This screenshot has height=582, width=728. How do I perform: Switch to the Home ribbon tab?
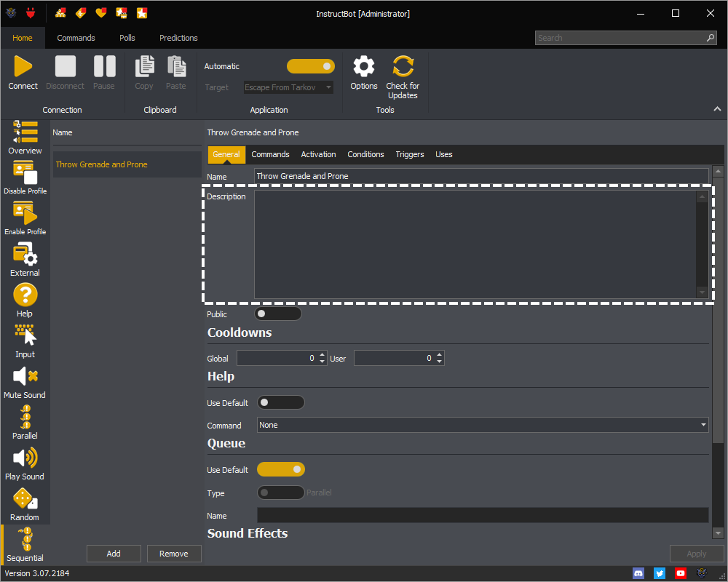pos(23,38)
